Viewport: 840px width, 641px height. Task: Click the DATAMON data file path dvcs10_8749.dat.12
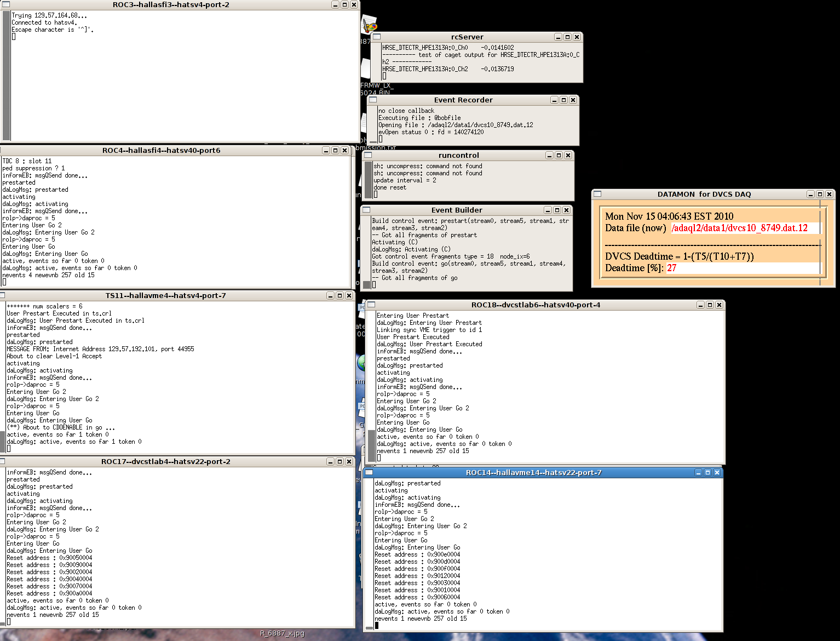pyautogui.click(x=739, y=228)
